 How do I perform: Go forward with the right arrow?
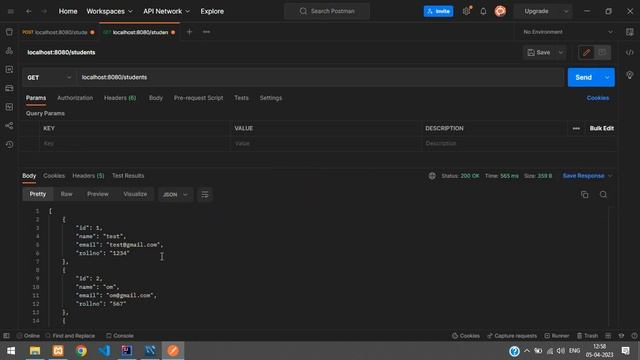pos(44,11)
